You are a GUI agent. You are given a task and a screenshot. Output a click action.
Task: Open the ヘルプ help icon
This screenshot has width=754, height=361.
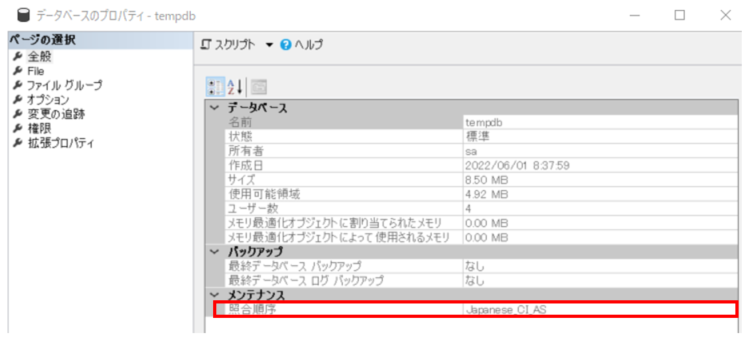pyautogui.click(x=286, y=45)
